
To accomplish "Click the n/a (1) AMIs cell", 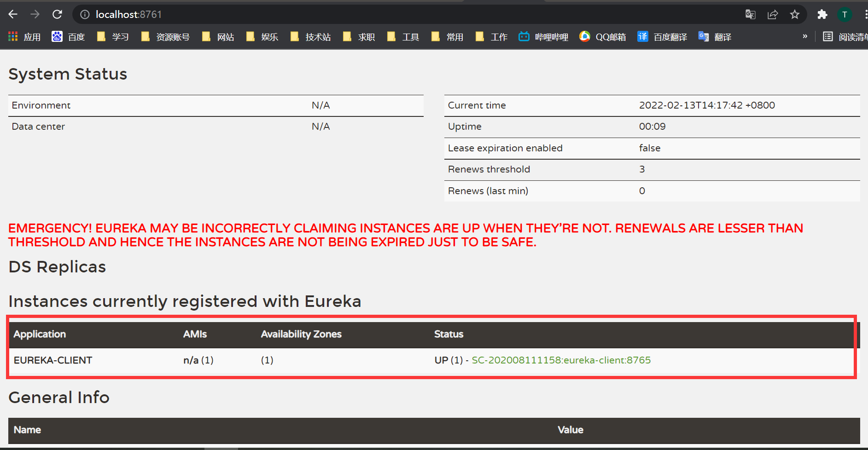I will [198, 360].
